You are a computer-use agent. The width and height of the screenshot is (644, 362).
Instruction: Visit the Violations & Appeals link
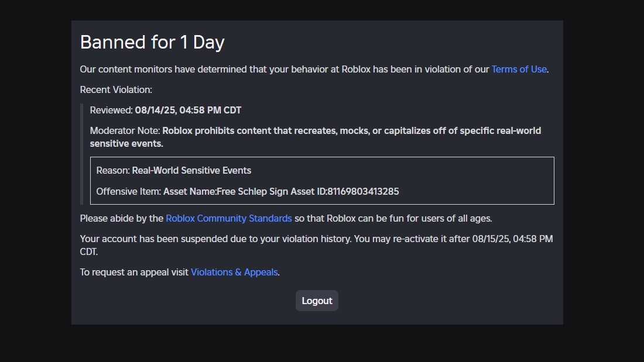[x=234, y=272]
